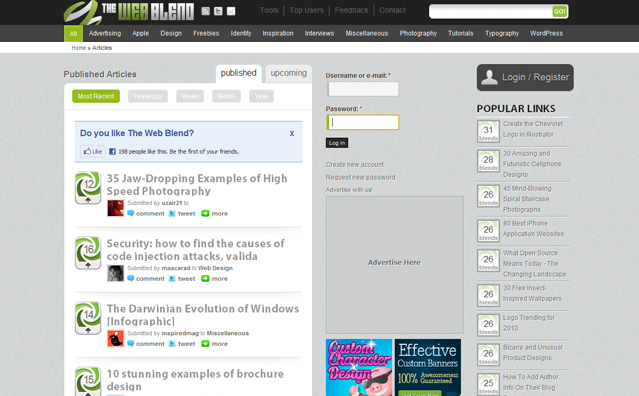This screenshot has height=396, width=639.
Task: Click the Login / Register button
Action: [x=525, y=77]
